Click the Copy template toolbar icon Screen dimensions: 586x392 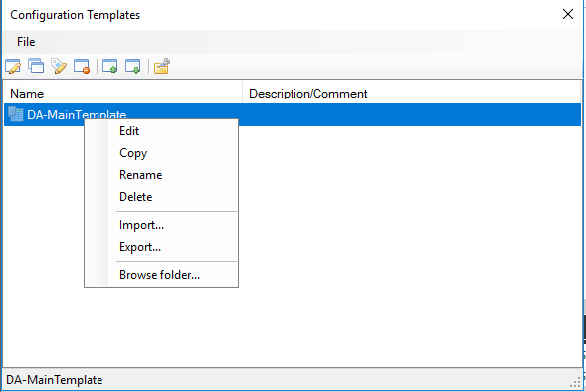36,66
